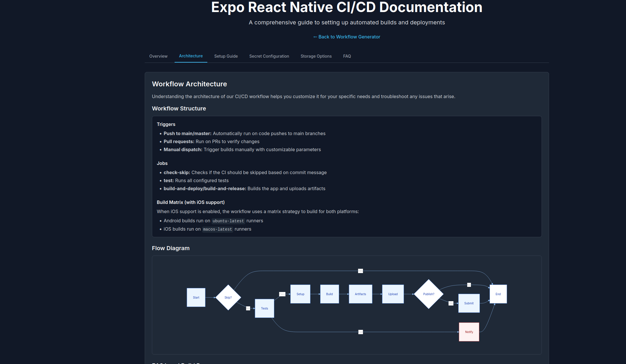
Task: Select the Upload node in diagram
Action: (x=393, y=294)
